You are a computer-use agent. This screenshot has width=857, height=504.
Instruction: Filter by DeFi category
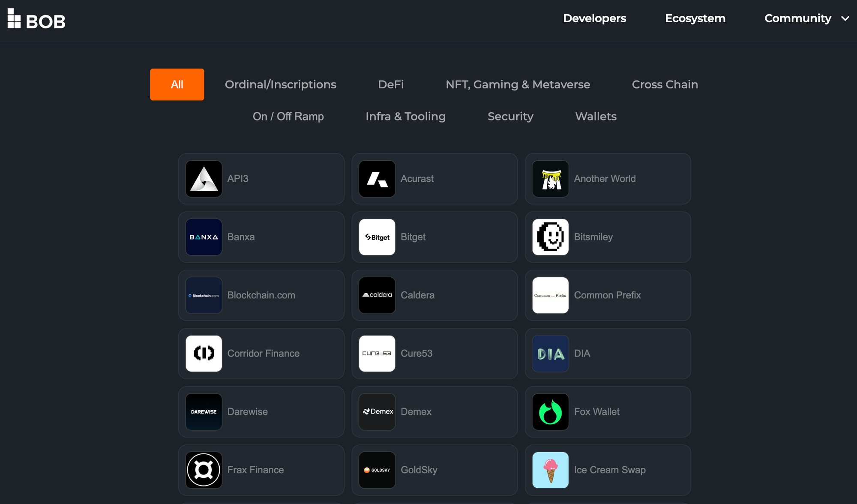coord(391,84)
